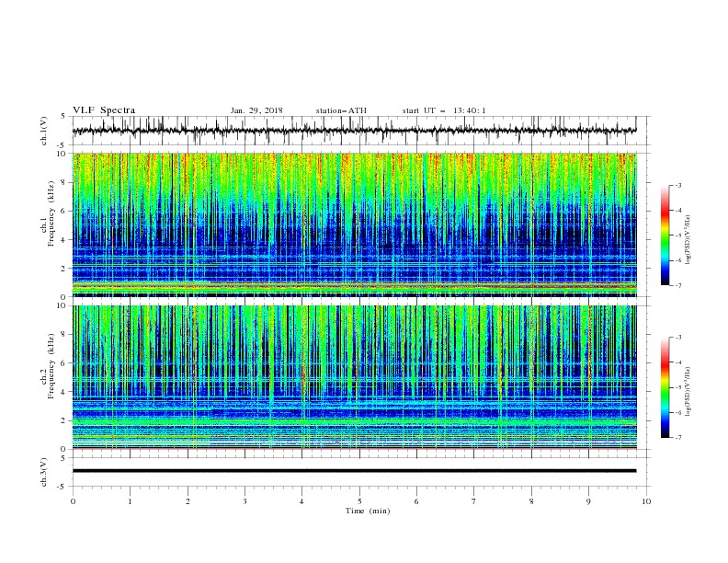Click time axis tick label "2"
The image size is (728, 563).
click(188, 501)
